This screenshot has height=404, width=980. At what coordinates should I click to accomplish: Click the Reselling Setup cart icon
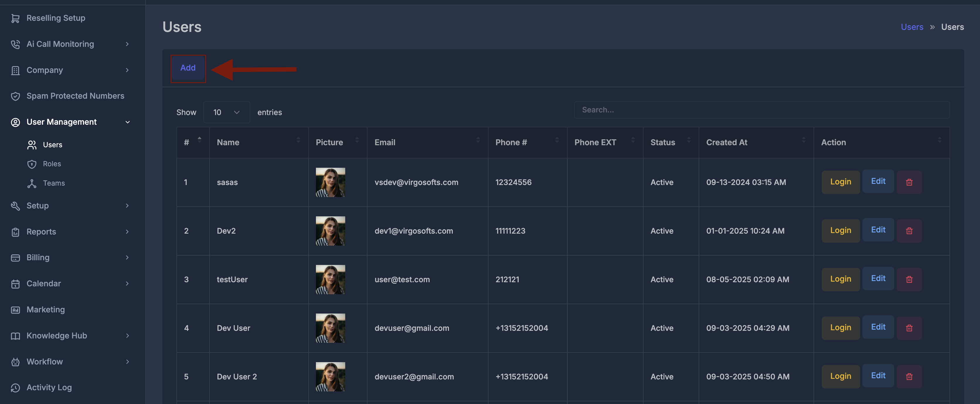[x=15, y=18]
